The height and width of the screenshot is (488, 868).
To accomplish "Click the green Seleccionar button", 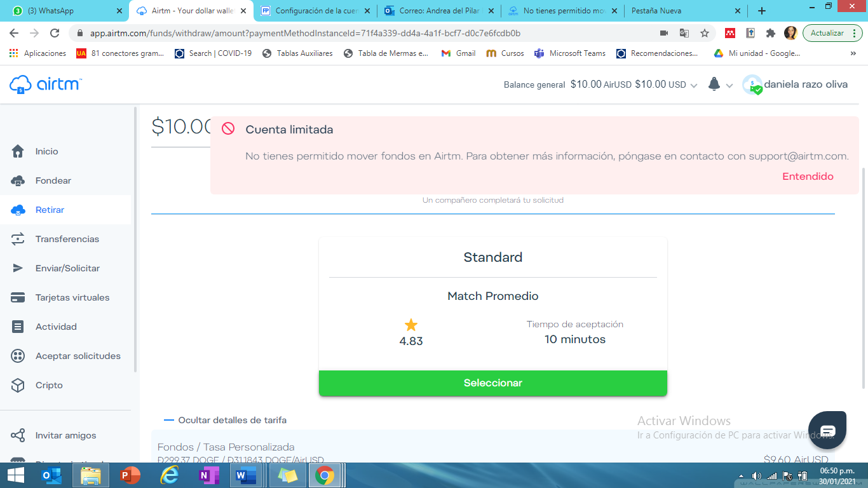I will pos(493,383).
